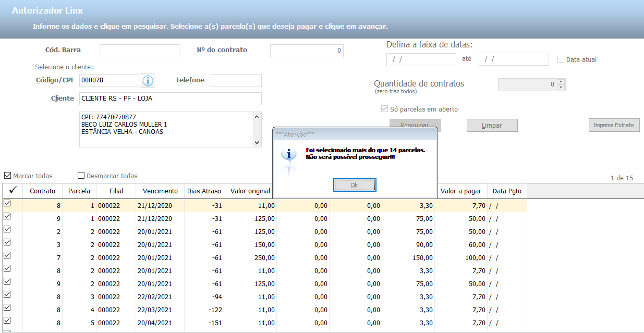This screenshot has width=644, height=333.
Task: Increase Quantidade de contratos with up arrow
Action: 561,82
